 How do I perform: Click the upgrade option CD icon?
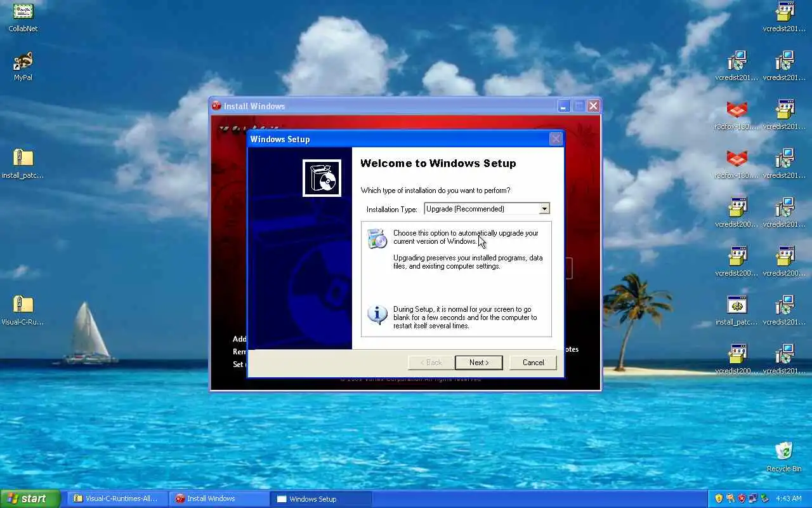point(377,238)
